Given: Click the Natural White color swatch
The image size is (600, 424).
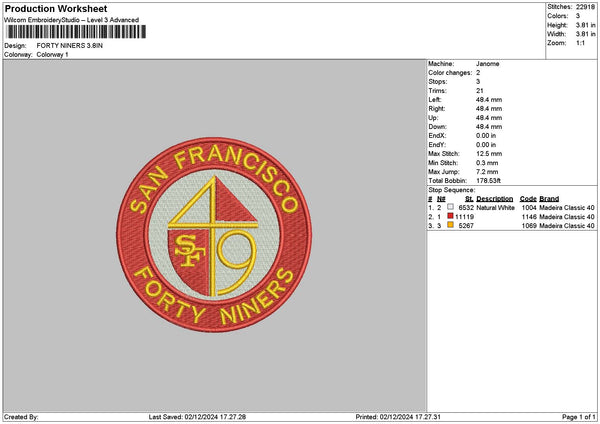Looking at the screenshot, I should click(452, 208).
